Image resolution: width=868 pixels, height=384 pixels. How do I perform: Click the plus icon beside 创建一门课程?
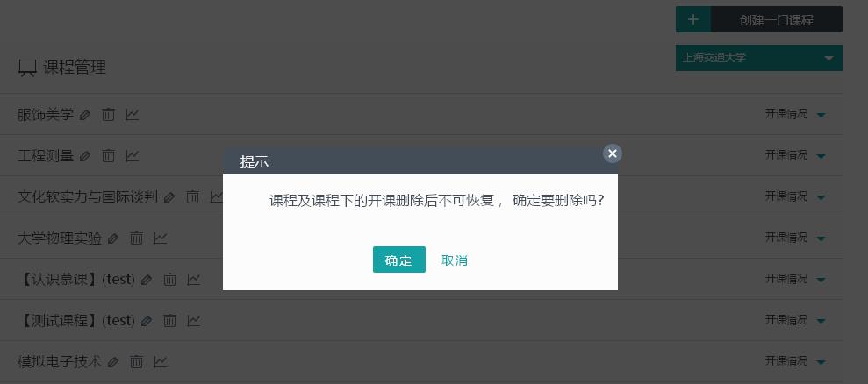[x=693, y=20]
